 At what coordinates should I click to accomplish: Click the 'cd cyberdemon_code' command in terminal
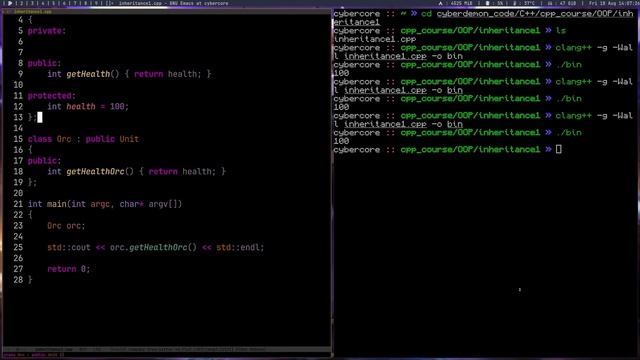(x=527, y=14)
